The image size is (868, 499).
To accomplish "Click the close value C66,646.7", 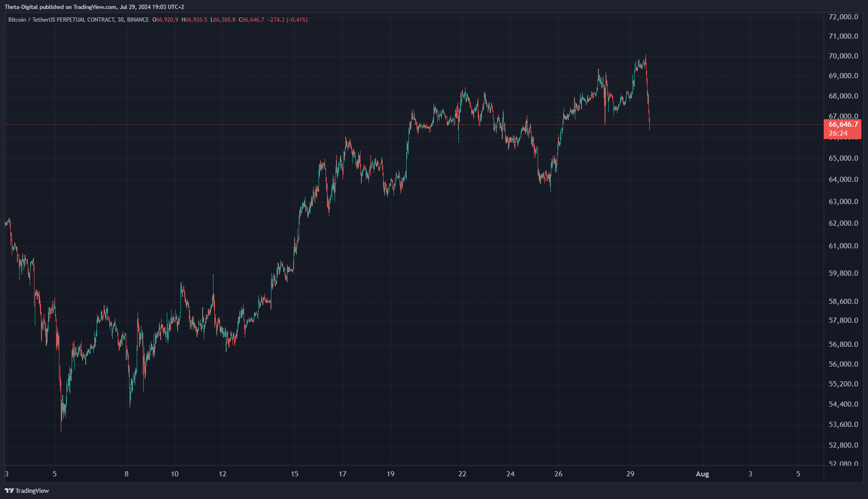I will tap(252, 20).
